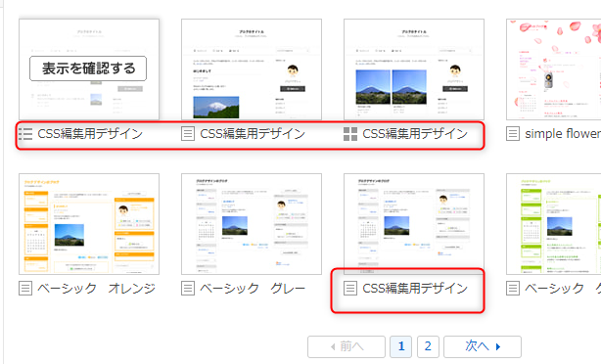
Task: Open the orange basic template thumbnail
Action: pos(89,224)
